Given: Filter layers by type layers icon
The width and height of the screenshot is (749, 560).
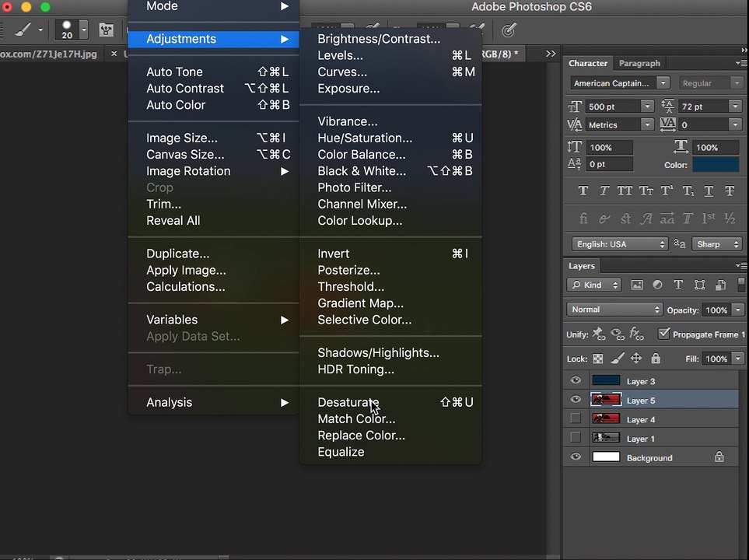Looking at the screenshot, I should click(x=678, y=285).
